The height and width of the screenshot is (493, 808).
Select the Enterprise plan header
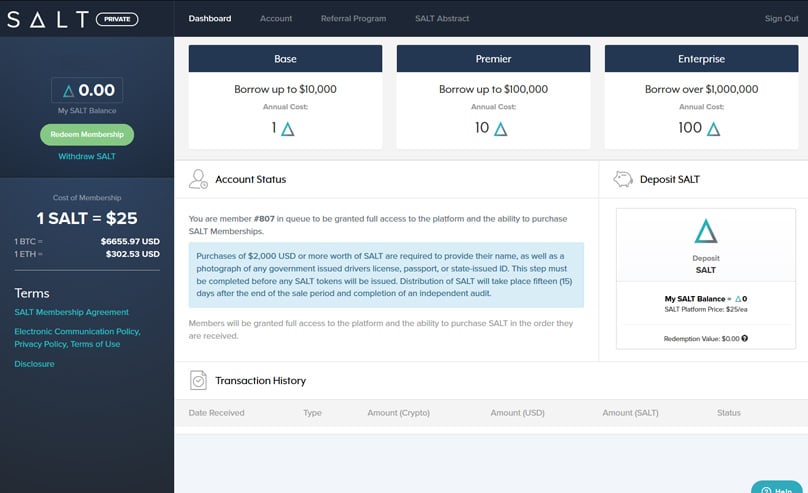pos(701,59)
